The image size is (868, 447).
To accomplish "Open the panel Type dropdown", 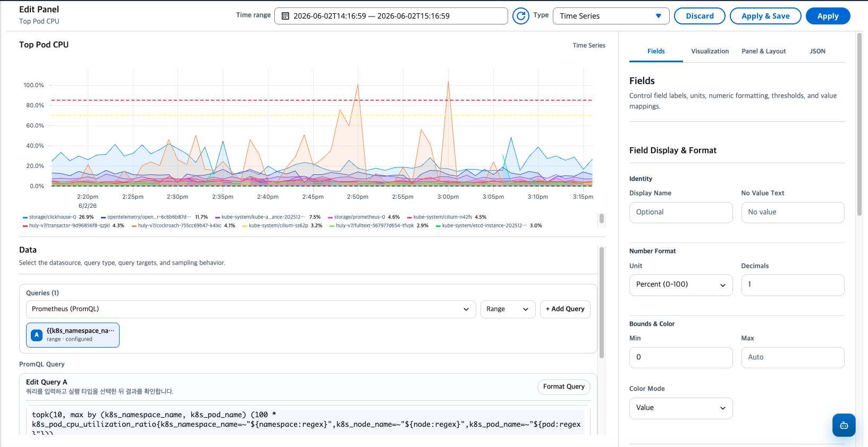I will tap(611, 16).
